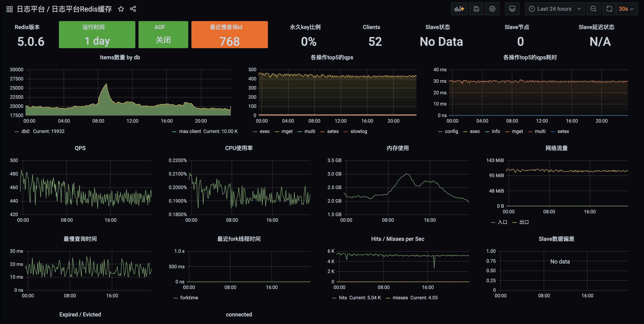644x324 pixels.
Task: Refresh dashboard with circular arrows icon
Action: coord(609,9)
